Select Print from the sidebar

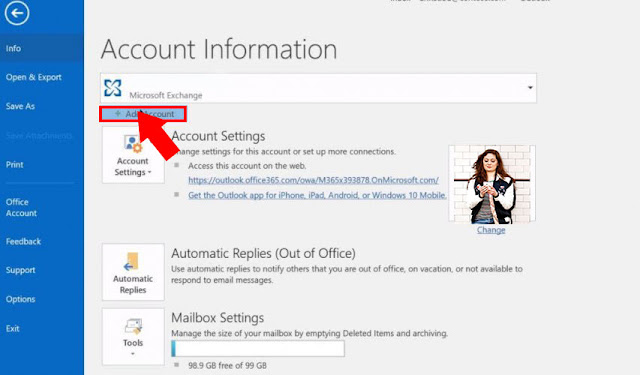tap(14, 164)
